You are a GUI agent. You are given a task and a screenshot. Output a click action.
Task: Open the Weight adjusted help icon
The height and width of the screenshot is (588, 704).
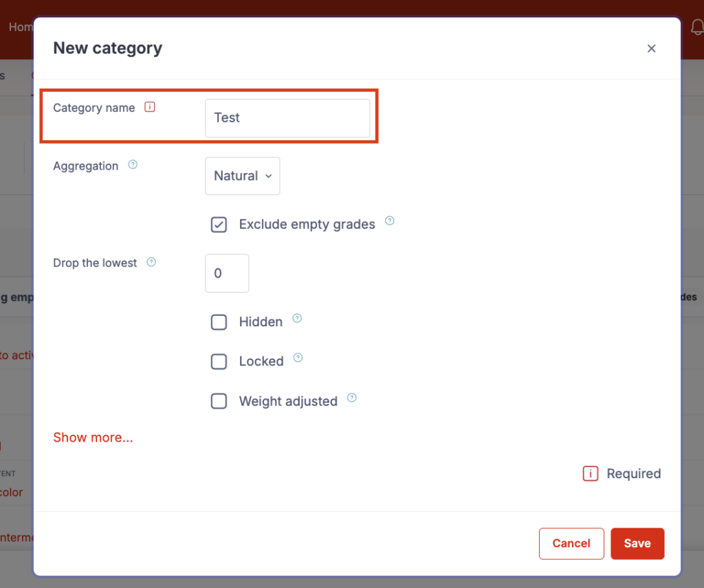point(352,398)
